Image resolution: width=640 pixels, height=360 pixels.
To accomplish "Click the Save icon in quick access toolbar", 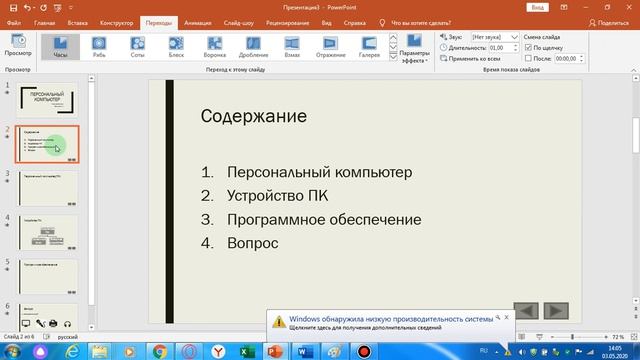I will (x=13, y=7).
